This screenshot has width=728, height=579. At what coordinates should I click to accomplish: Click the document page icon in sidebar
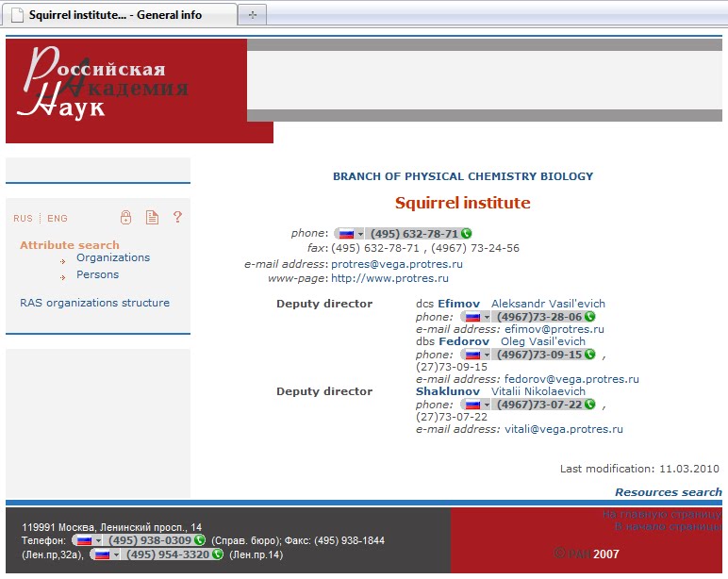click(x=152, y=217)
